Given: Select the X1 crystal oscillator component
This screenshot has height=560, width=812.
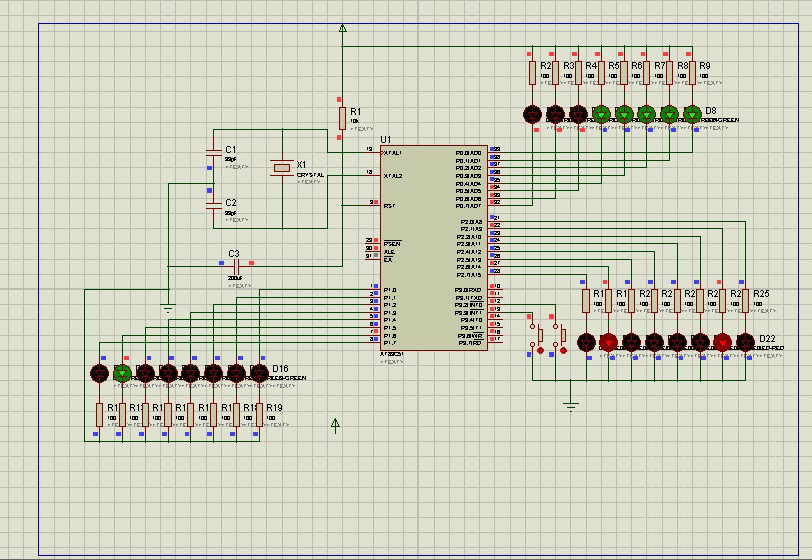Looking at the screenshot, I should [283, 169].
